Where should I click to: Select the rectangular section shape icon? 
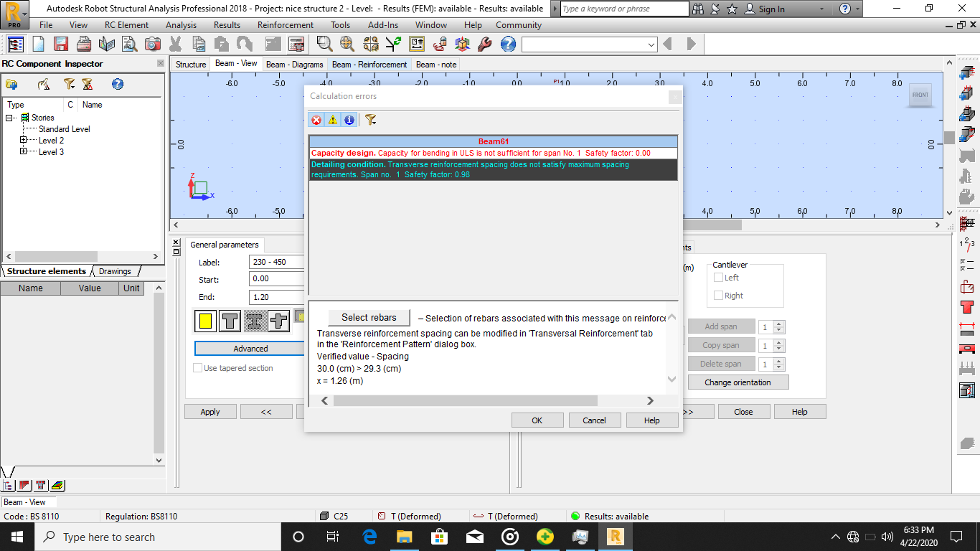[204, 321]
